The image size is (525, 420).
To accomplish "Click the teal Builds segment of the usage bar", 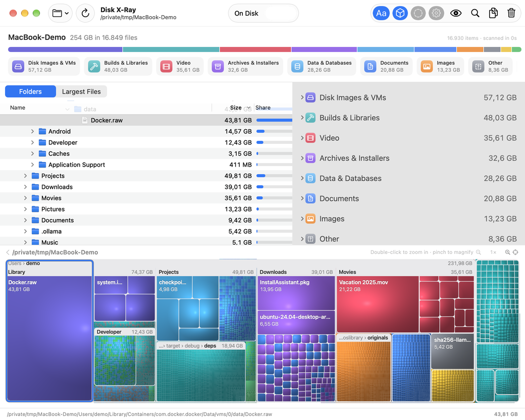I will tap(171, 49).
